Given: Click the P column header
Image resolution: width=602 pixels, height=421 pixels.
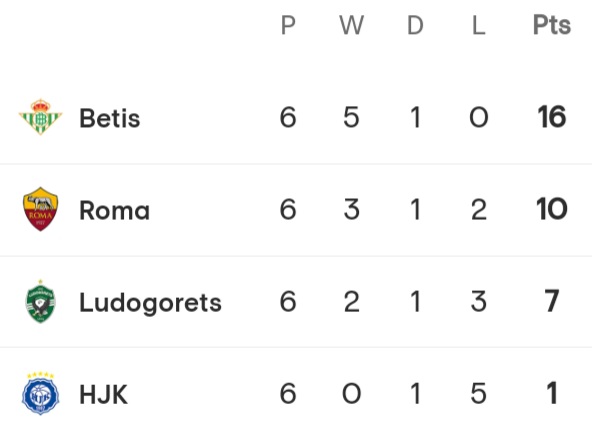Looking at the screenshot, I should (x=288, y=25).
